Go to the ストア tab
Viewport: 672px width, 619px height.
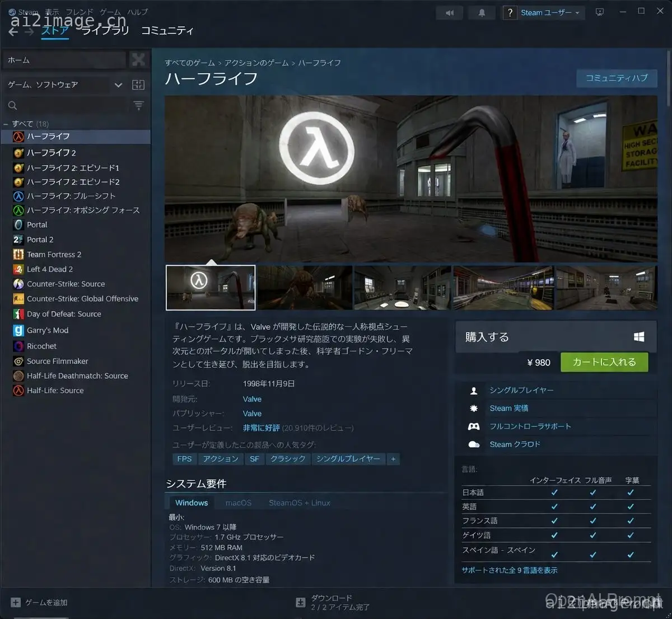[x=54, y=30]
